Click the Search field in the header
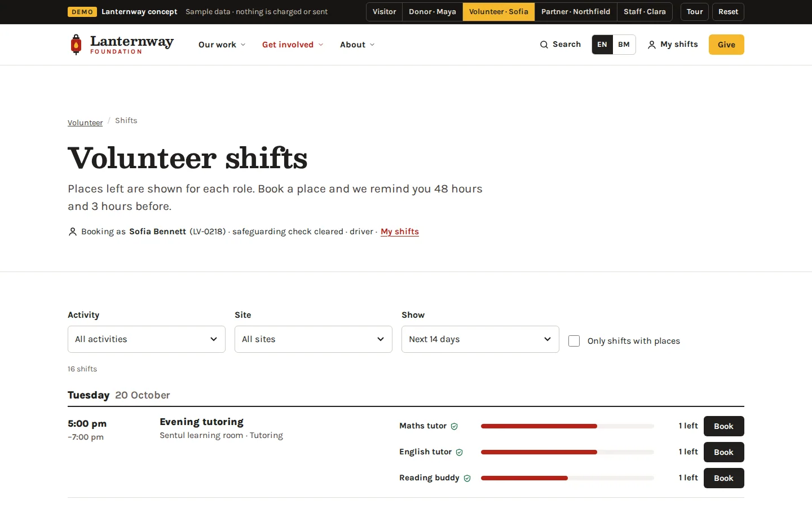The image size is (812, 508). (561, 45)
